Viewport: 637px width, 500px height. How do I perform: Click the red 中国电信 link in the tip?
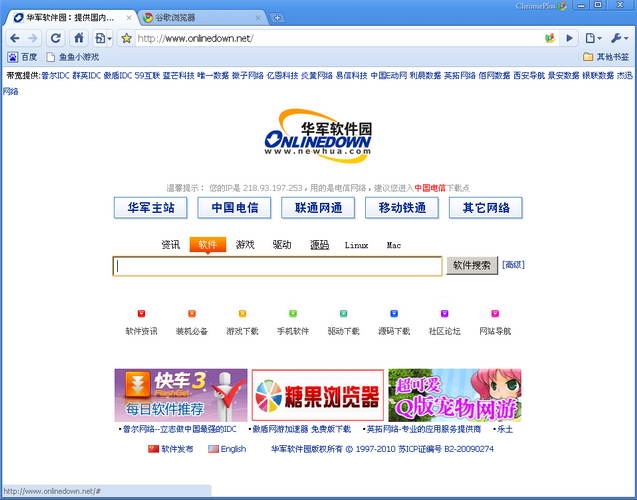430,188
